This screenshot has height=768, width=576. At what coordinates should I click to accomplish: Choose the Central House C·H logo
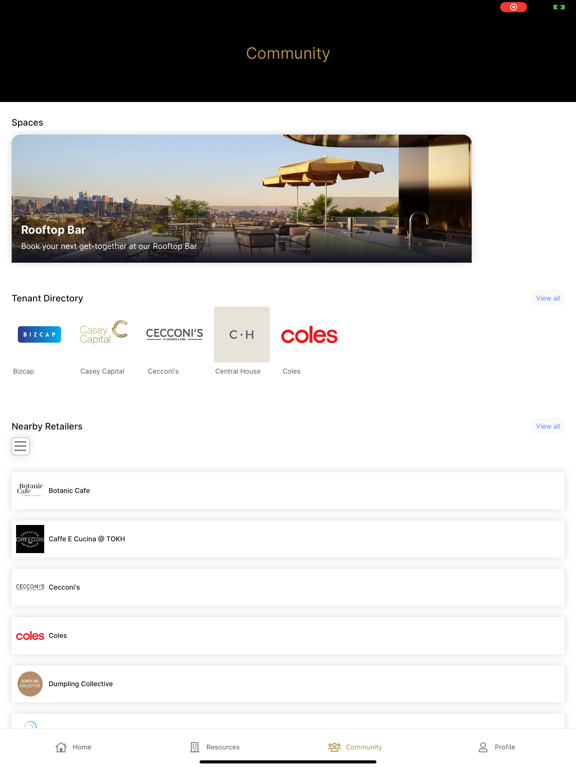point(242,335)
